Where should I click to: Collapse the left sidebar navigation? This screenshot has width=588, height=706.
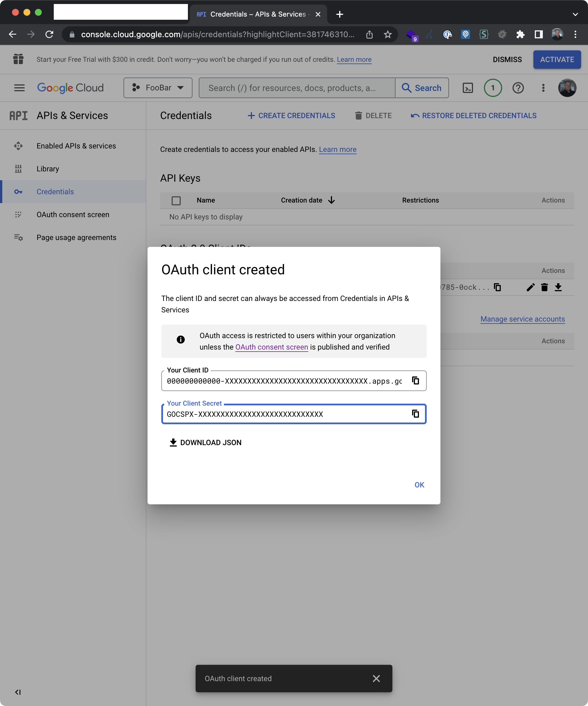(18, 692)
